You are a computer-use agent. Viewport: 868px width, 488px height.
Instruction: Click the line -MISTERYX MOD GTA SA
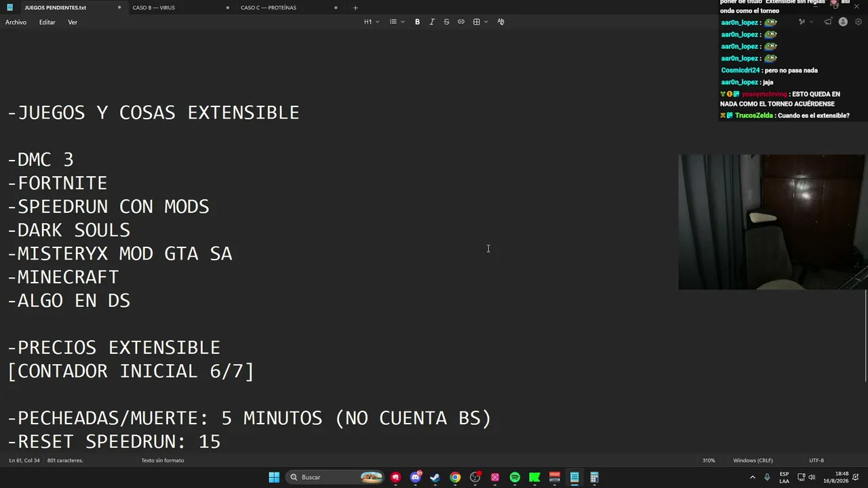click(120, 254)
